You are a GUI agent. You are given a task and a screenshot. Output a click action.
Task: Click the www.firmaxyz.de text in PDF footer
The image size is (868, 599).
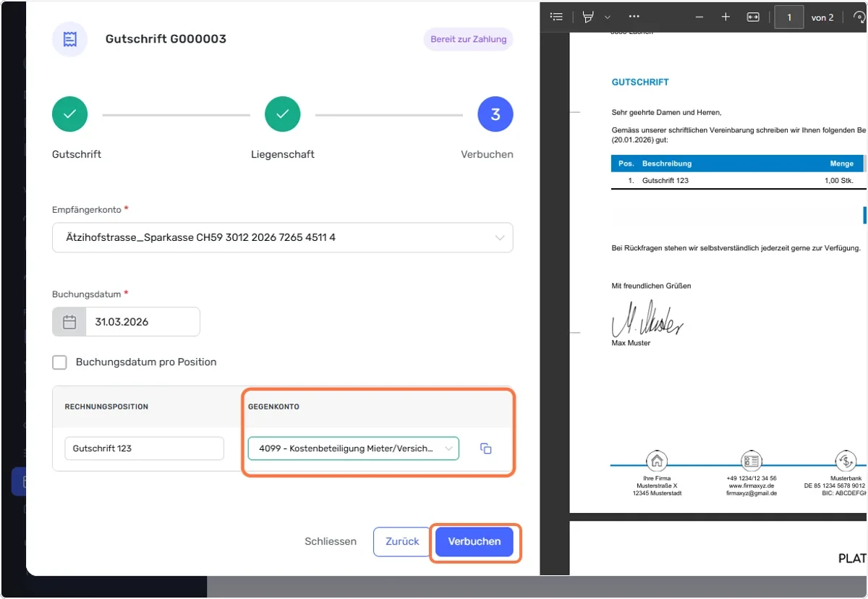pyautogui.click(x=752, y=485)
